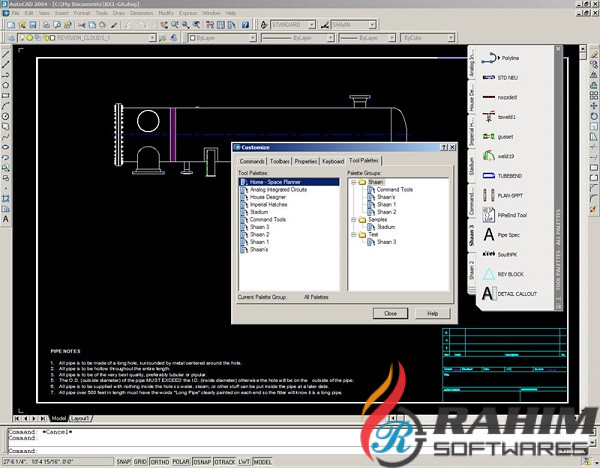Close the Tool Palettes window

pyautogui.click(x=558, y=49)
